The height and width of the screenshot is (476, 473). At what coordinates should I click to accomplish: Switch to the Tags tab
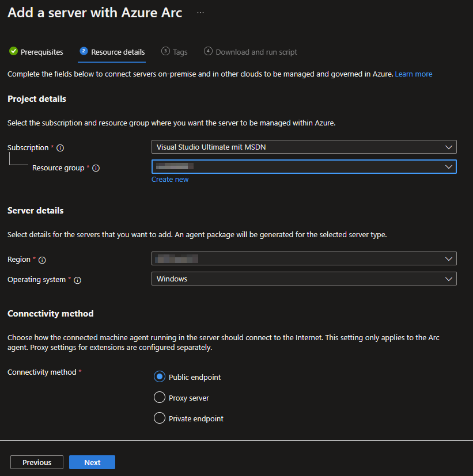point(175,52)
